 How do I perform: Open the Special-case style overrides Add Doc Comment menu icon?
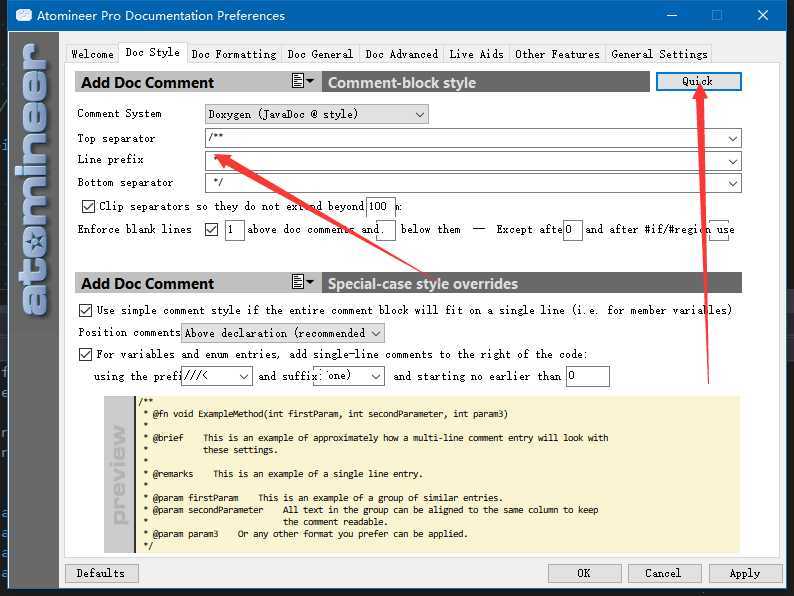[303, 282]
